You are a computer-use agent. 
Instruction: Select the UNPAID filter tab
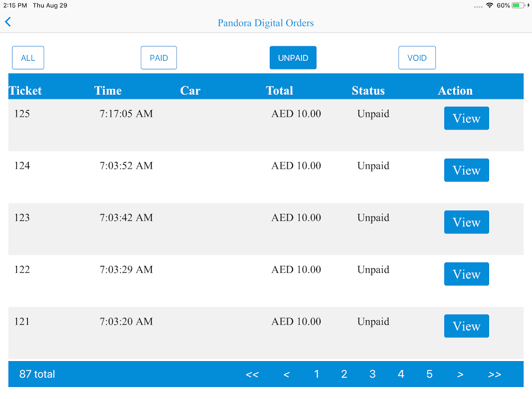coord(293,58)
